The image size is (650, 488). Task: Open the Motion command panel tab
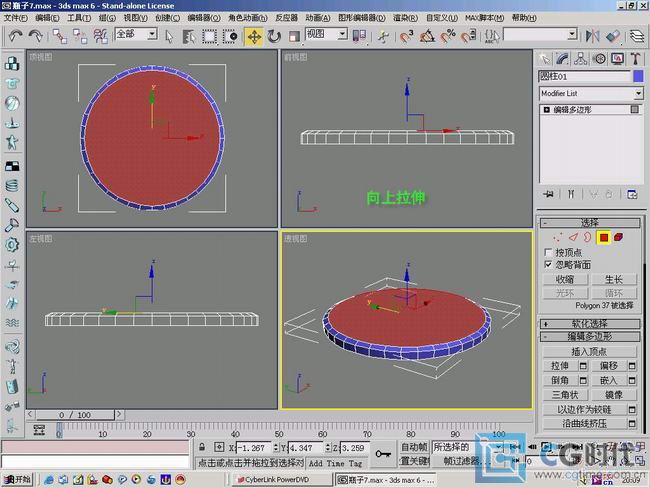coord(599,59)
